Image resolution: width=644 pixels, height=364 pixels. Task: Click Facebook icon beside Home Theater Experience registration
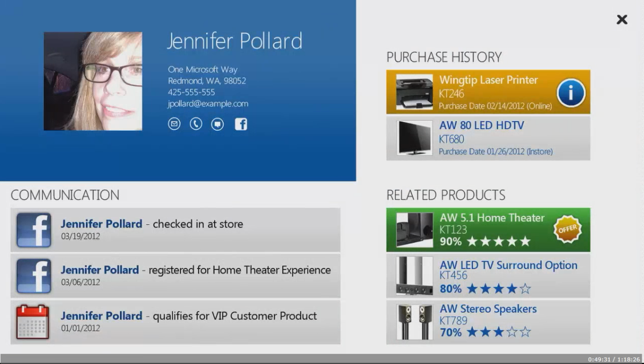pyautogui.click(x=34, y=276)
